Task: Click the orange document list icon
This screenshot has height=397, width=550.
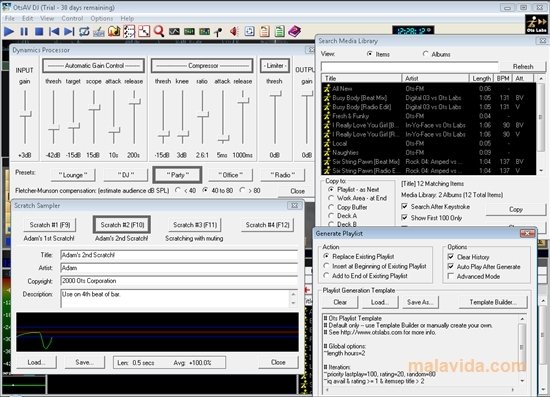Action: [x=264, y=32]
